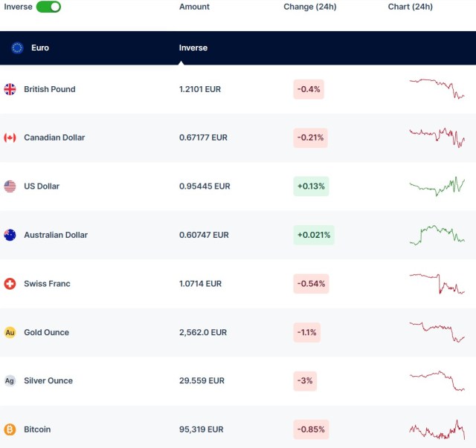Viewport: 476px width, 448px height.
Task: Toggle the Inverse switch off
Action: pos(48,7)
